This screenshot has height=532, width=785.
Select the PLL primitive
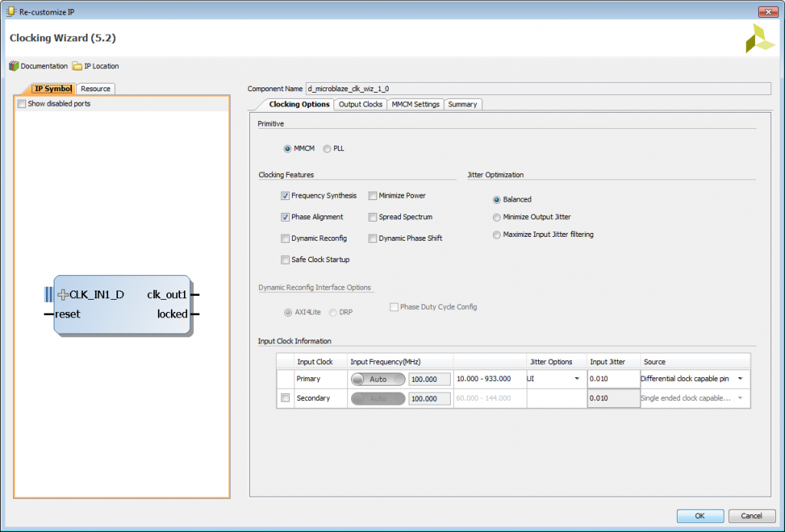326,148
